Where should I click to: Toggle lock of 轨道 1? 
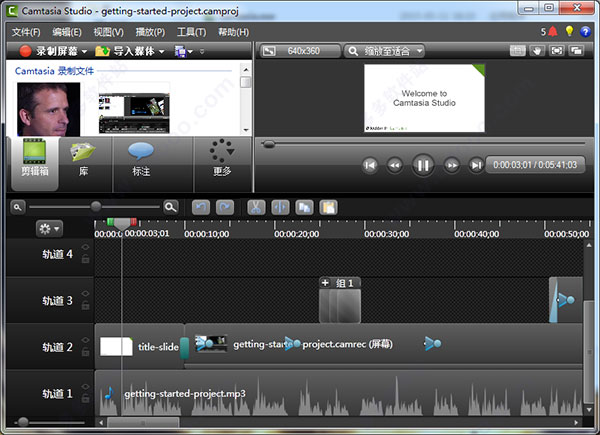pos(85,398)
